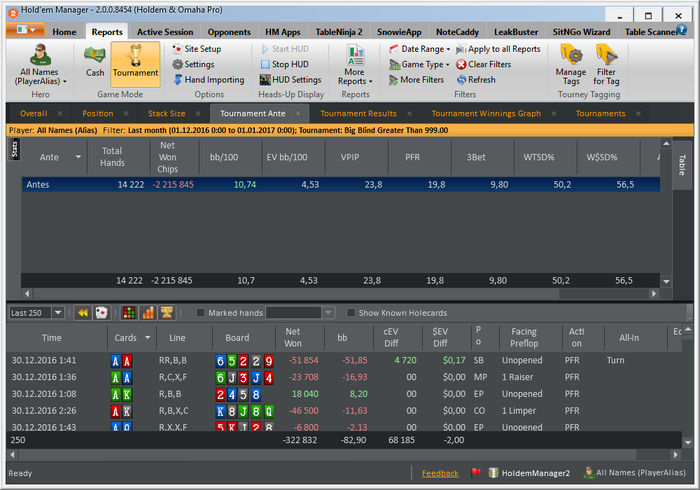
Task: Click Apply to all Reports
Action: (498, 49)
